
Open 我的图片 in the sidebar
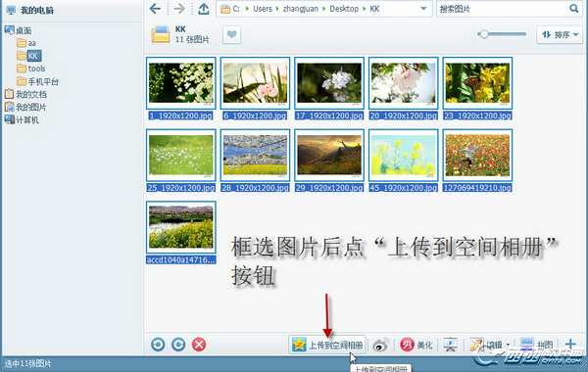[25, 107]
